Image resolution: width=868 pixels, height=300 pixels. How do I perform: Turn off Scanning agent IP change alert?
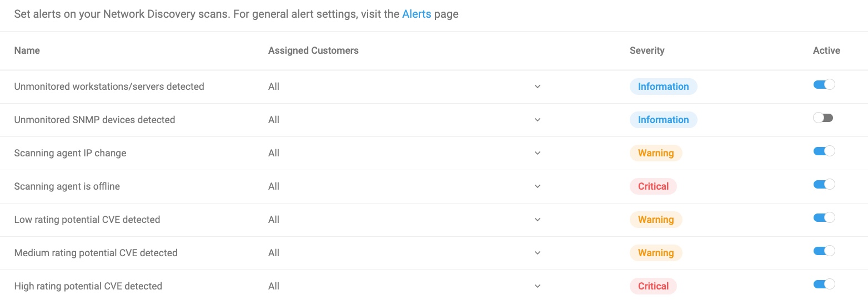824,151
